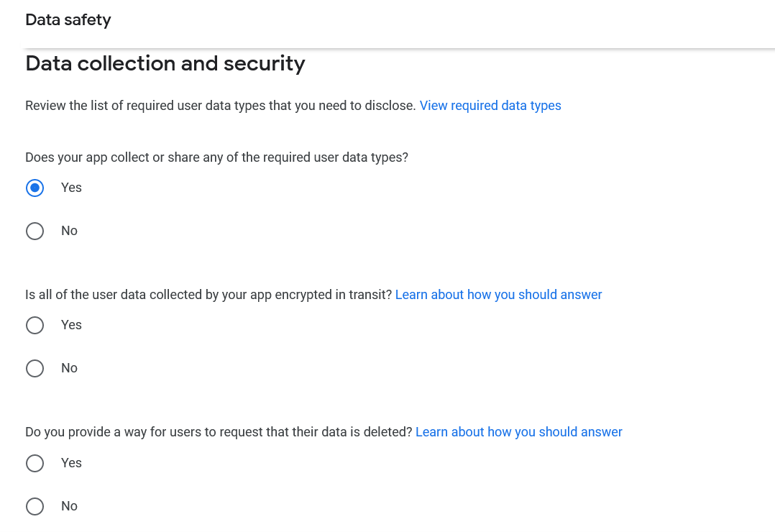
Task: Click the "Yes" label beside the deletion radio
Action: (x=71, y=462)
